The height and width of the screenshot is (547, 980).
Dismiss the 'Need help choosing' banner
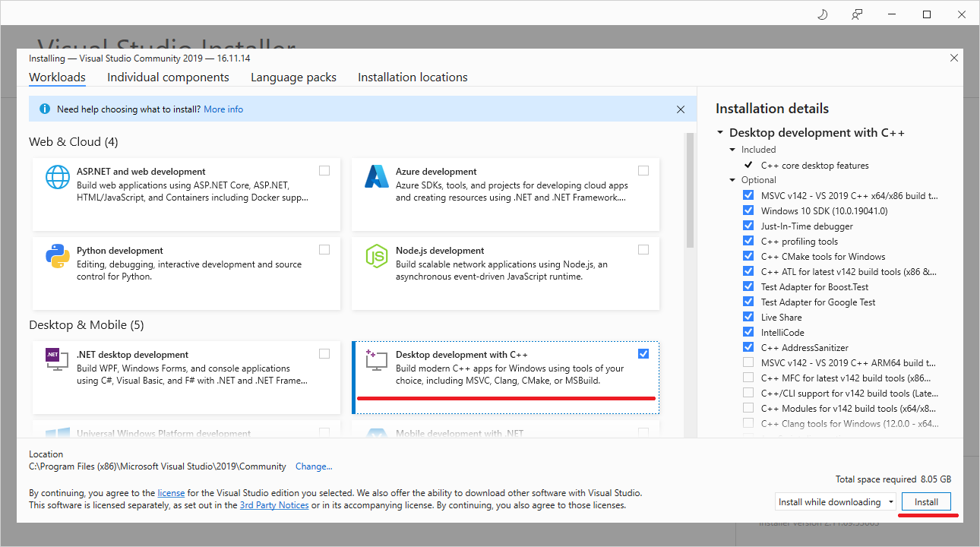point(681,109)
